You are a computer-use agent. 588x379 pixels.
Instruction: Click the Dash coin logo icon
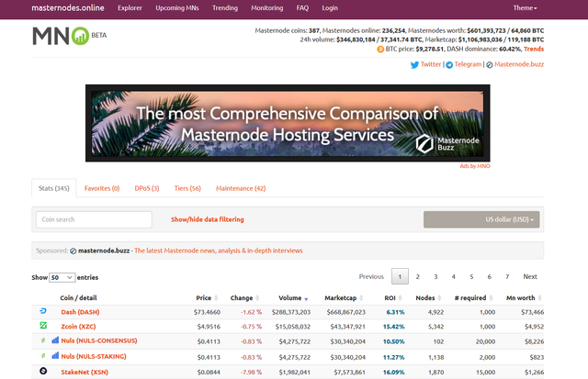43,311
